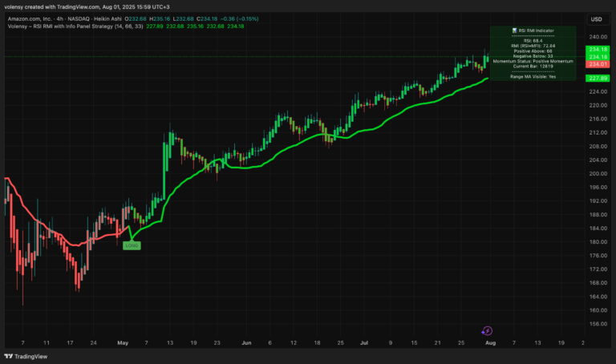Viewport: 616px width, 364px height.
Task: Click the 'Aug 01, 2025 15:59 UTC+3' timestamp
Action: pyautogui.click(x=136, y=7)
